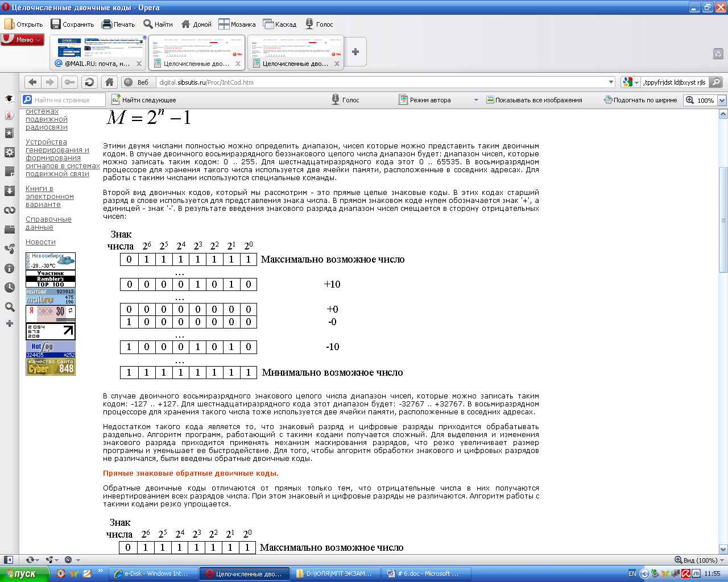Reload the page with the refresh button
Viewport: 728px width, 582px height.
[89, 82]
